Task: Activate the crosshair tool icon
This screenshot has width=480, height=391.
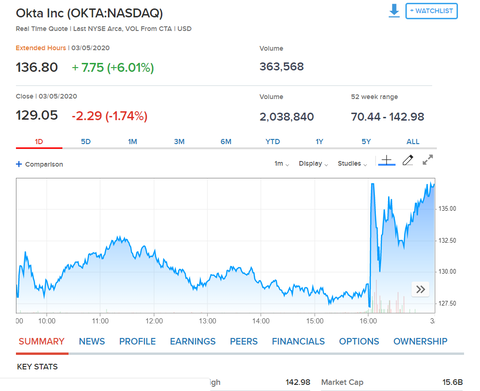Action: pyautogui.click(x=387, y=161)
